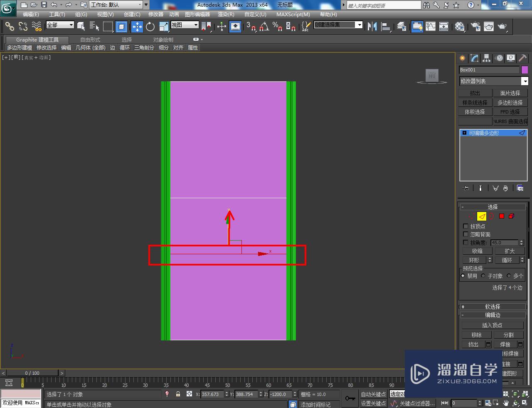Enable the 按顶点 checkbox
Viewport: 532px width, 408px height.
[x=465, y=226]
